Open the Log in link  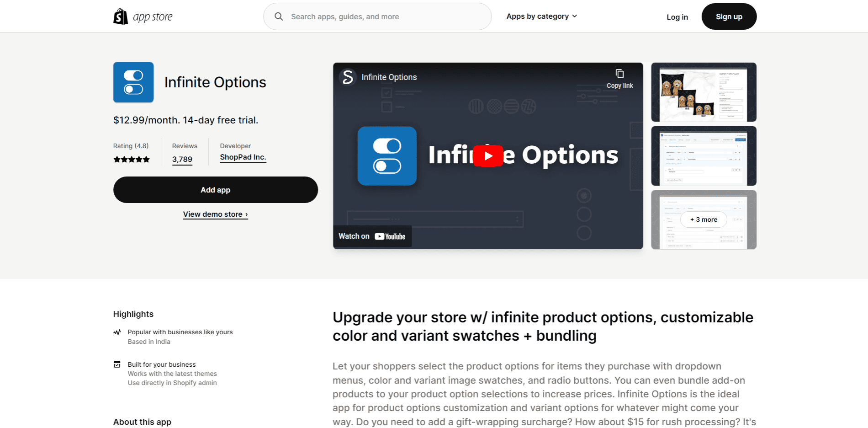677,17
